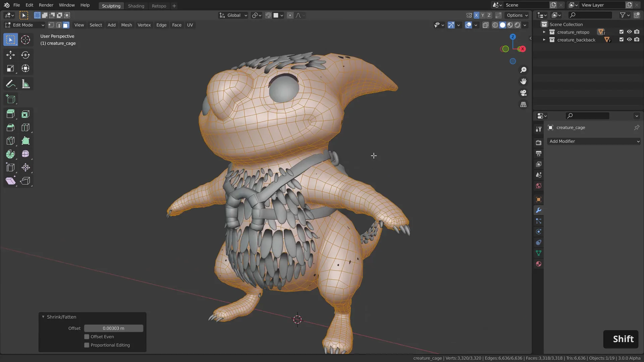Add a new workspace tab
The width and height of the screenshot is (644, 362).
point(174,6)
